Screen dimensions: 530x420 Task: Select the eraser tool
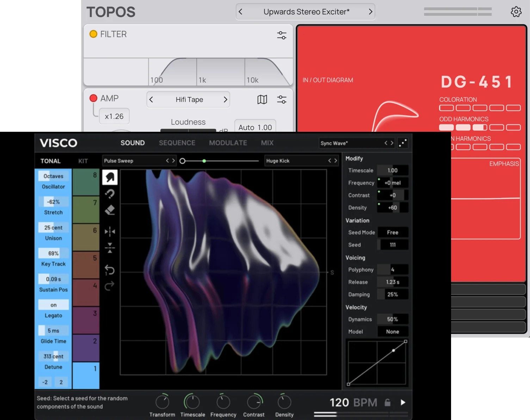[110, 210]
